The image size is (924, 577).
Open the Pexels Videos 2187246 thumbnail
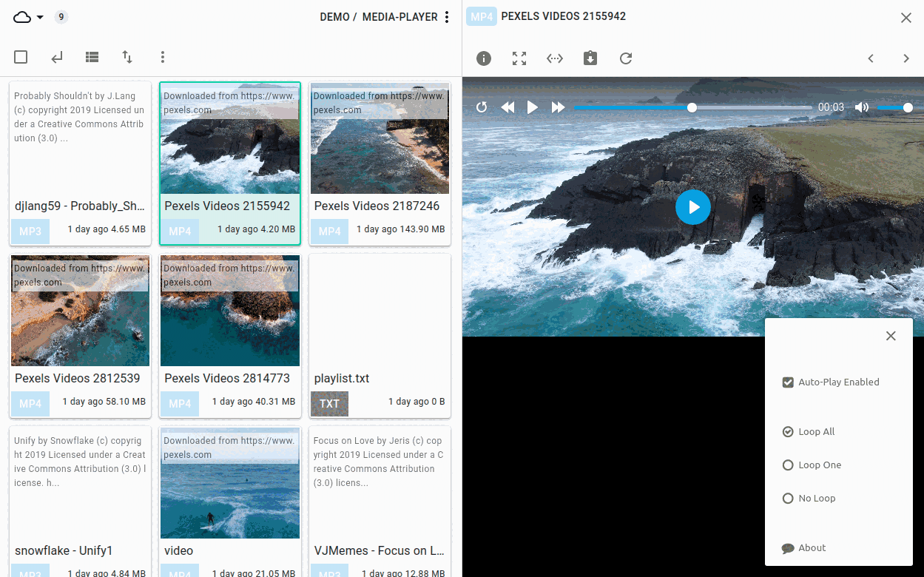click(x=380, y=138)
